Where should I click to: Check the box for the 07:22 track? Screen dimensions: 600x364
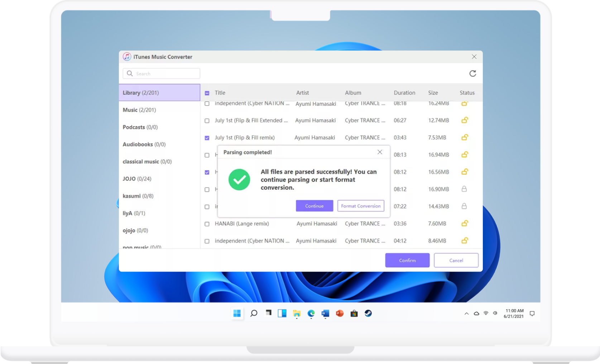(207, 207)
